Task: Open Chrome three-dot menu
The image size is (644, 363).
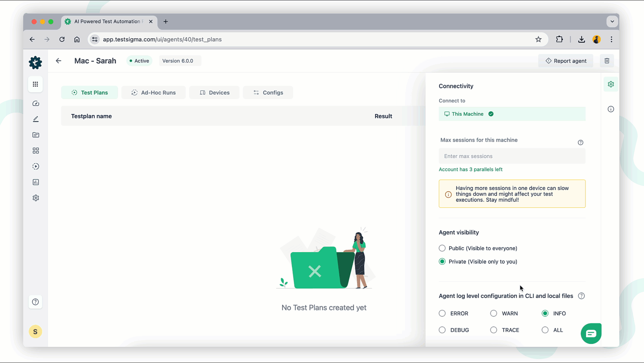Action: pos(611,39)
